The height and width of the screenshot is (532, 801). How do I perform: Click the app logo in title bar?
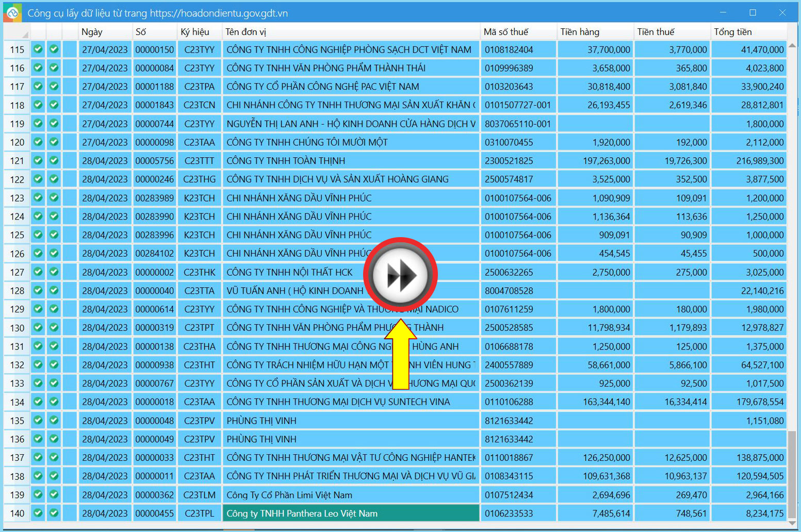tap(12, 12)
